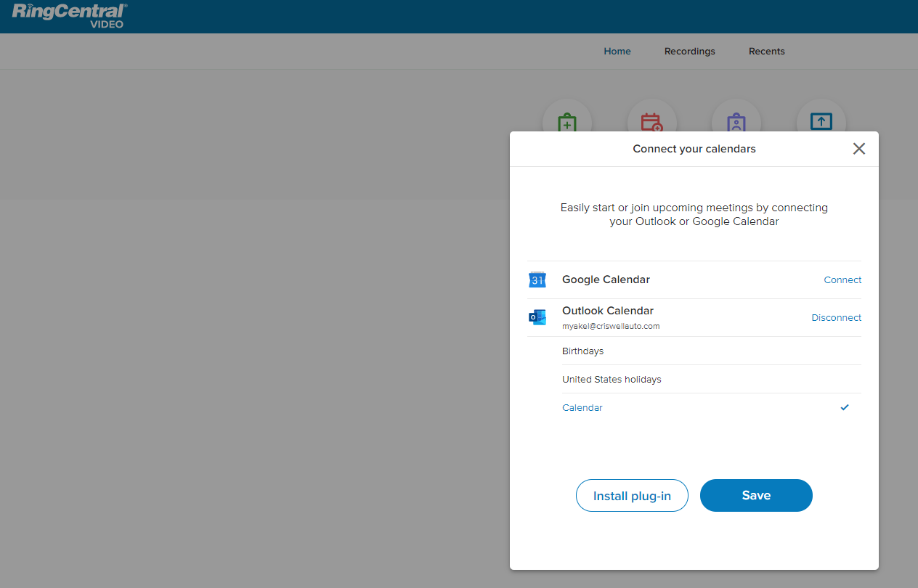This screenshot has height=588, width=918.
Task: Click the Install plug-in button
Action: click(x=632, y=496)
